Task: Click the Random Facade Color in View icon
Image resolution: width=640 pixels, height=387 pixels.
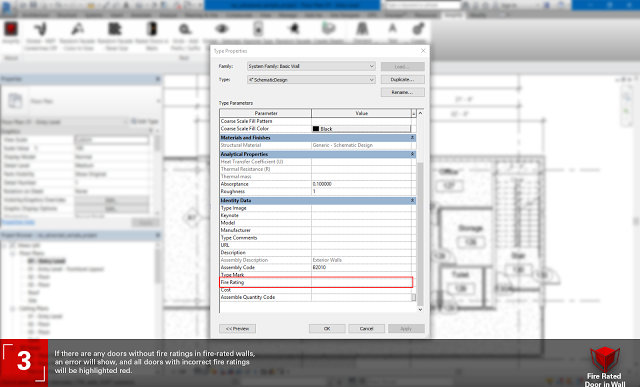Action: point(78,29)
